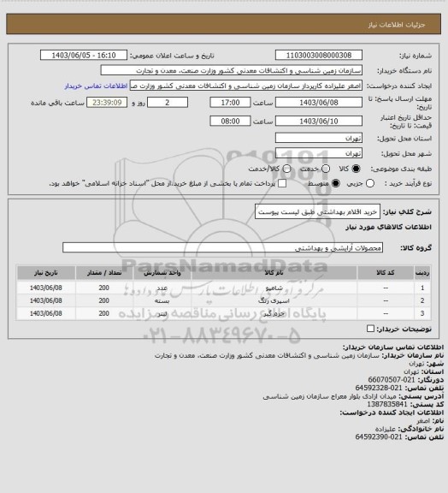Click the buyer organization name field
Screen dimensions: 448x493
click(231, 70)
